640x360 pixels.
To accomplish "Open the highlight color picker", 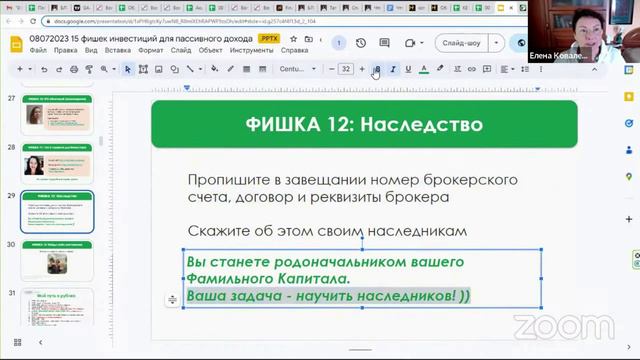I will pyautogui.click(x=440, y=69).
